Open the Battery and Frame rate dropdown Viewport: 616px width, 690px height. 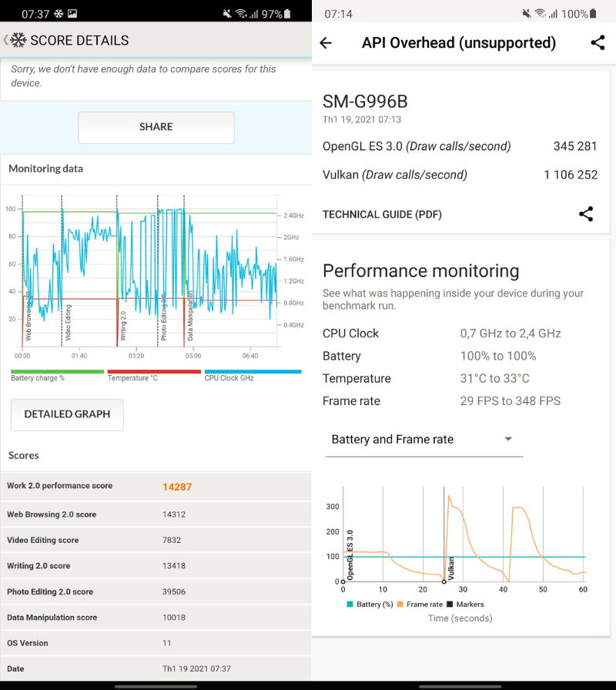[x=423, y=440]
